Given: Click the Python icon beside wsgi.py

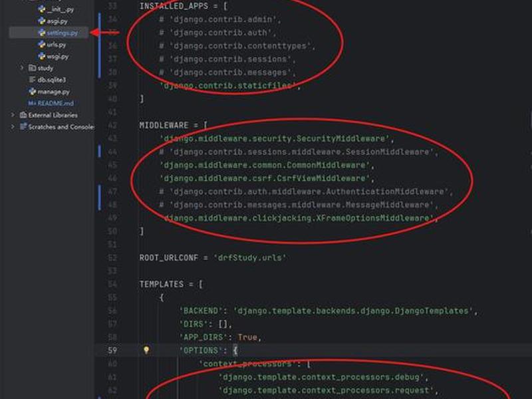Looking at the screenshot, I should (42, 57).
